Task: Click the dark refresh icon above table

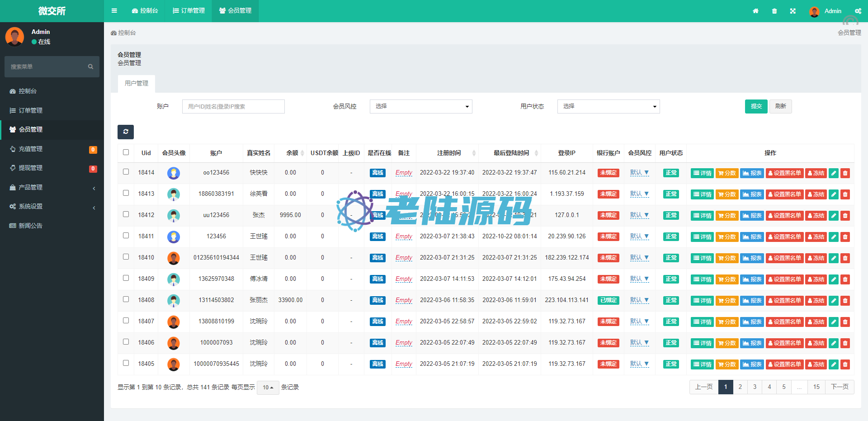Action: click(x=126, y=132)
